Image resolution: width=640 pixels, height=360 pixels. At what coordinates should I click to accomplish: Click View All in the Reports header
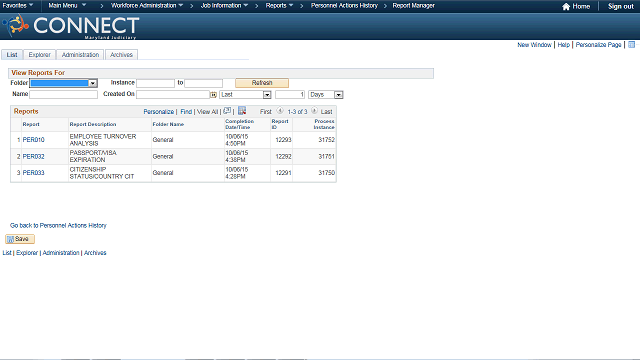click(x=208, y=111)
